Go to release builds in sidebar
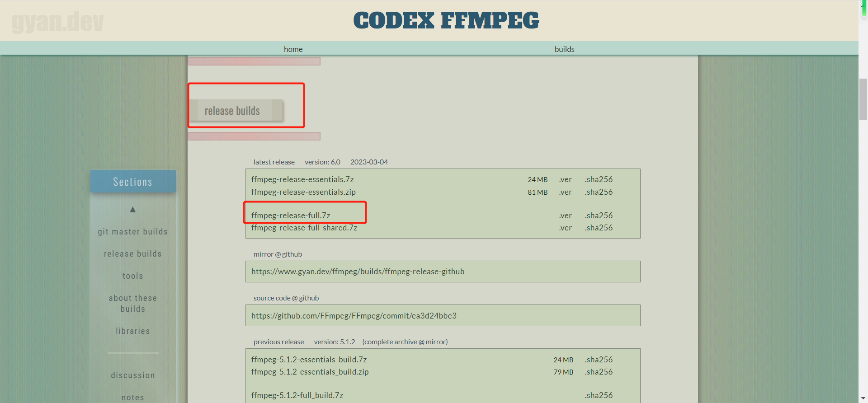The width and height of the screenshot is (868, 403). click(x=133, y=254)
